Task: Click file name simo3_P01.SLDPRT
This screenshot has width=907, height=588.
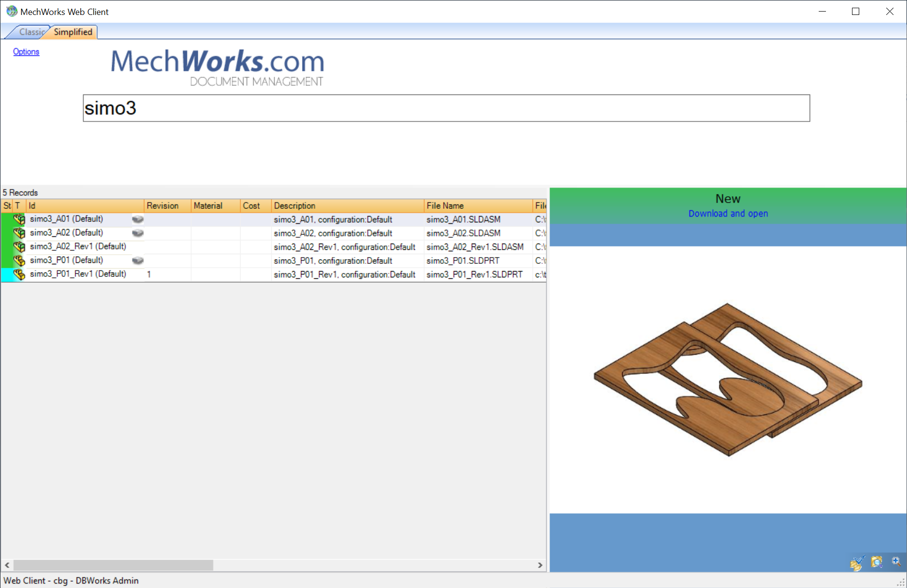Action: tap(463, 260)
